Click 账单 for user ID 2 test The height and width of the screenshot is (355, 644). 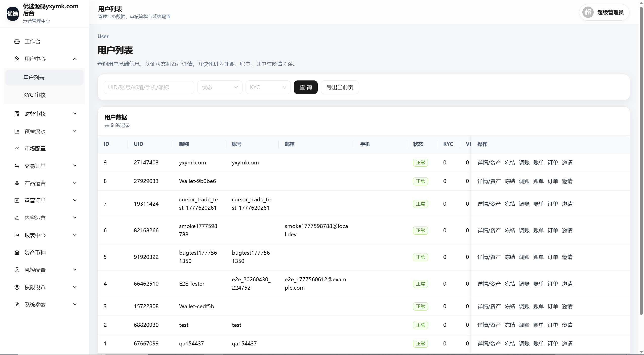539,325
